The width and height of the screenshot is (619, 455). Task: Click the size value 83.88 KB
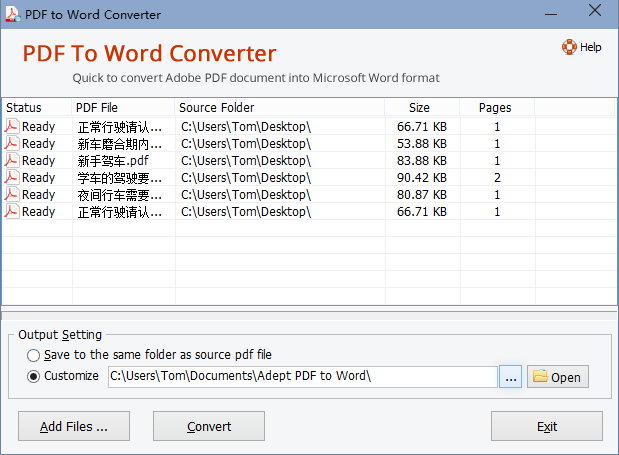(x=422, y=161)
